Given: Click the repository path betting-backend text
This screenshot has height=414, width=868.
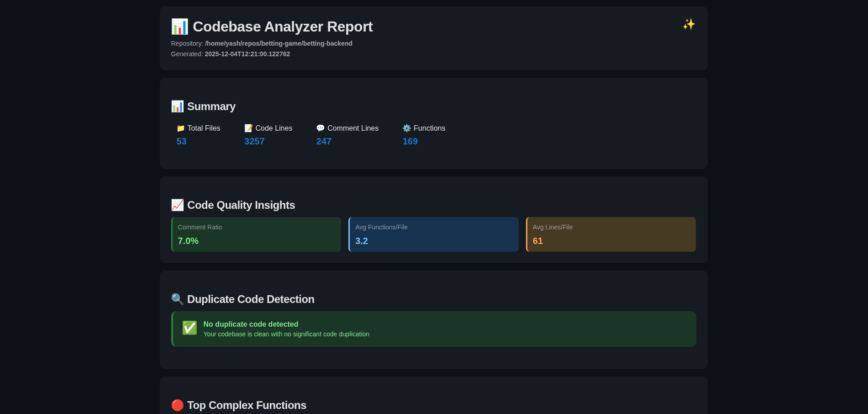Looking at the screenshot, I should pyautogui.click(x=279, y=43).
